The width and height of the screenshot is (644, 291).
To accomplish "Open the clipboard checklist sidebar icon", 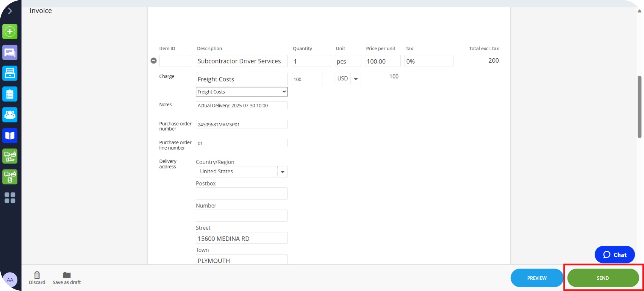I will [x=10, y=94].
